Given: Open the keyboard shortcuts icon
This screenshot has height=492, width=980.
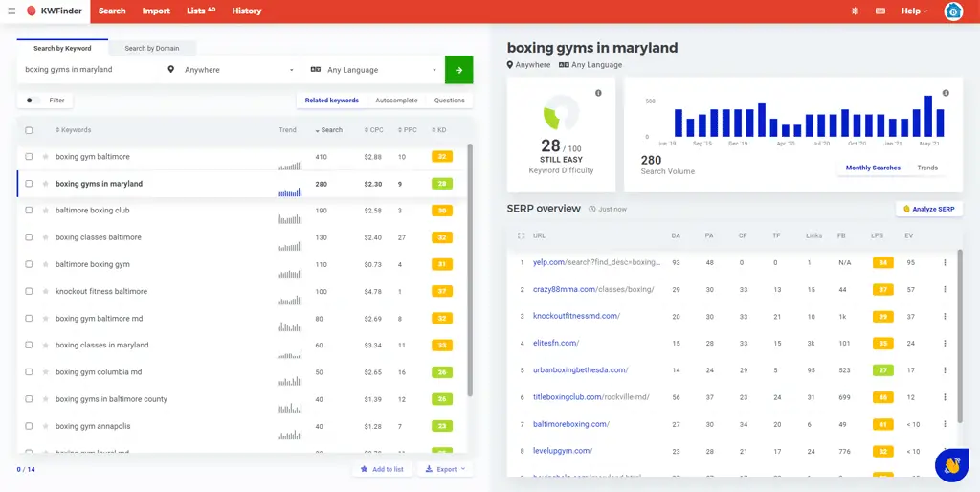Looking at the screenshot, I should point(880,11).
